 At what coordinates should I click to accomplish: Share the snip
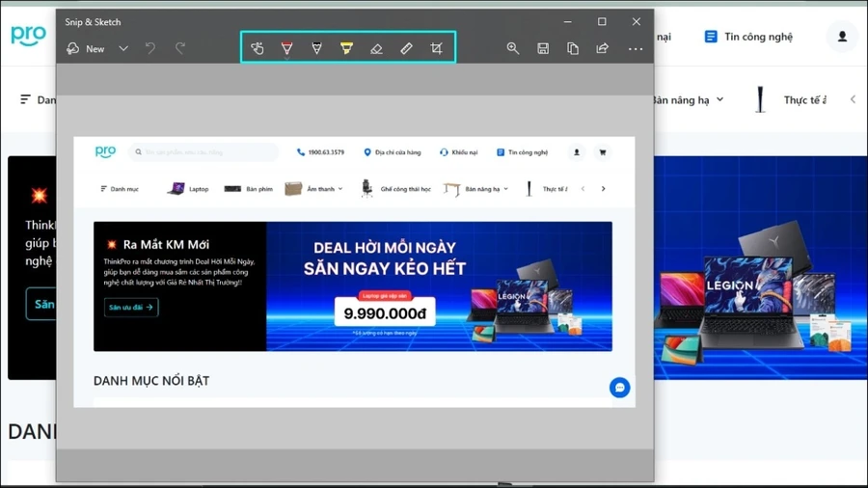[602, 48]
